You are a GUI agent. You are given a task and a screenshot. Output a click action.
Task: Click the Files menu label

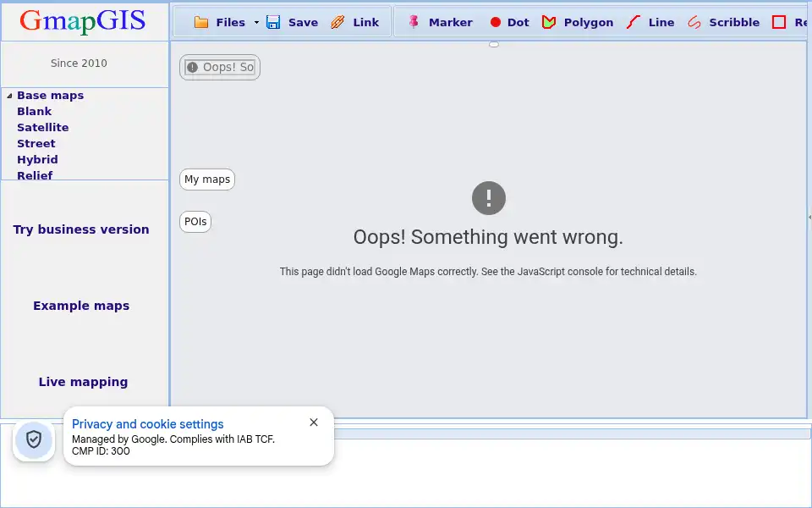[x=230, y=22]
